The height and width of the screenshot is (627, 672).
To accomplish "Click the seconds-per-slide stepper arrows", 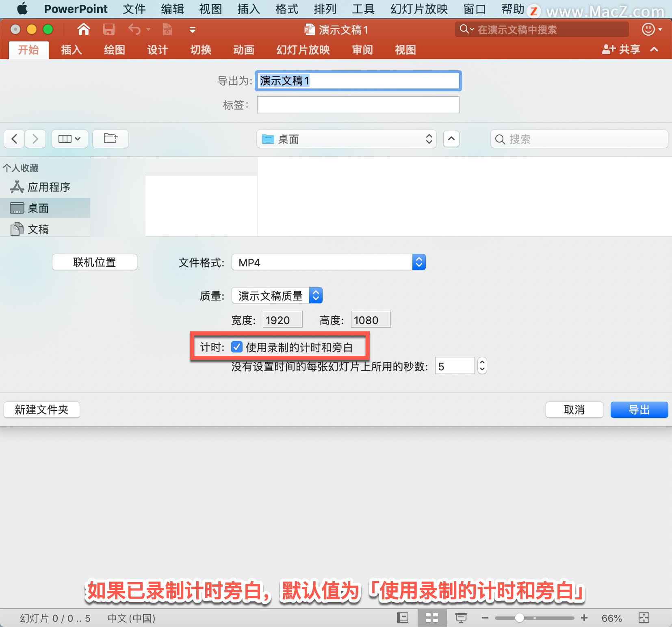I will (482, 366).
